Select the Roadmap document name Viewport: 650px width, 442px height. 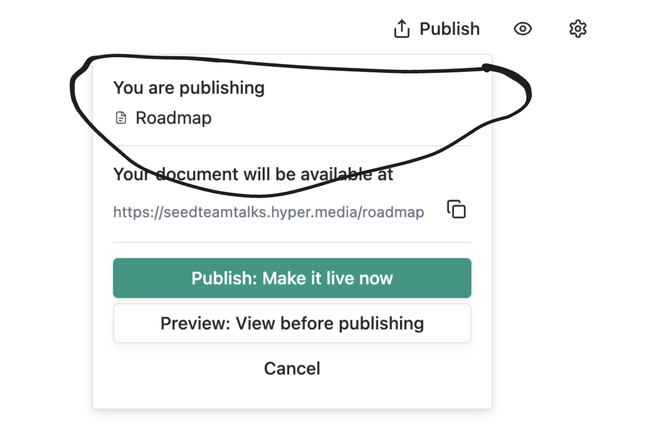(x=173, y=118)
